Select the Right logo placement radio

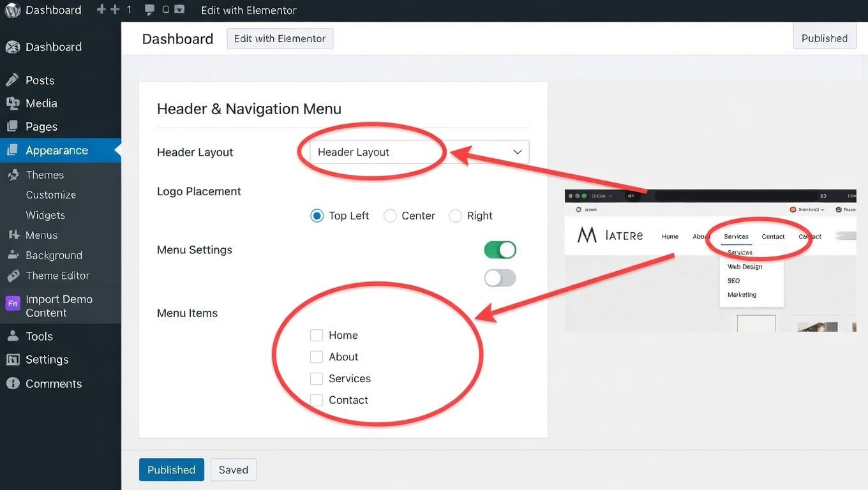point(455,216)
